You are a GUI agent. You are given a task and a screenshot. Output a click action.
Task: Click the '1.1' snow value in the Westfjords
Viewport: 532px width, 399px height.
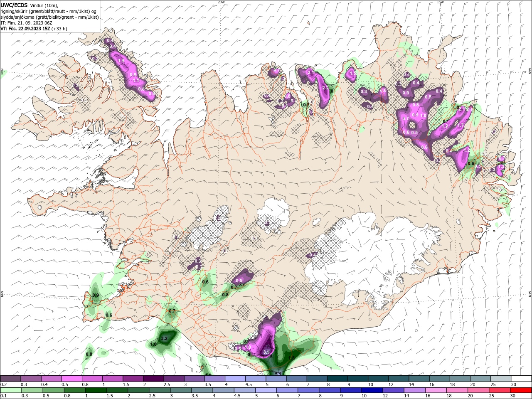(135, 80)
